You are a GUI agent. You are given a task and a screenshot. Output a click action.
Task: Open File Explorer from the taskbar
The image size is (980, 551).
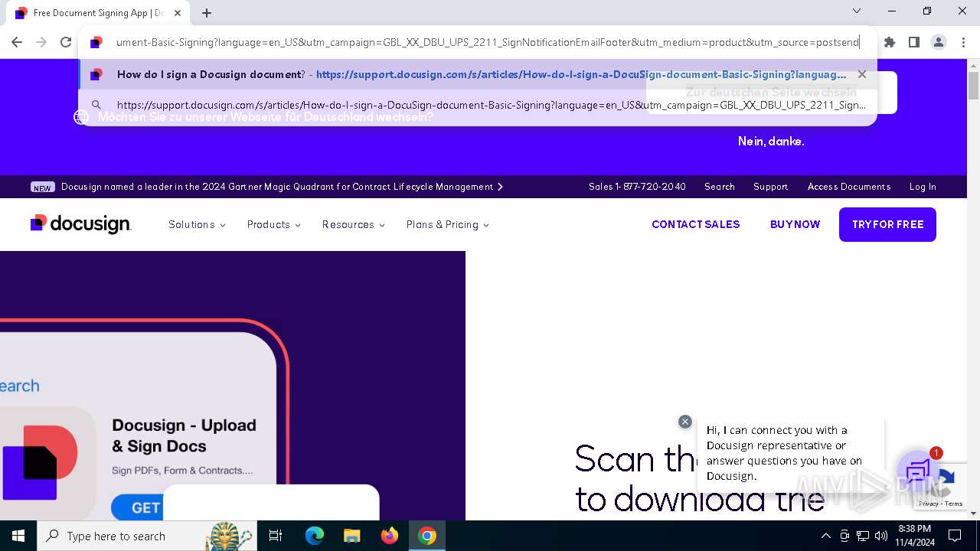point(352,536)
